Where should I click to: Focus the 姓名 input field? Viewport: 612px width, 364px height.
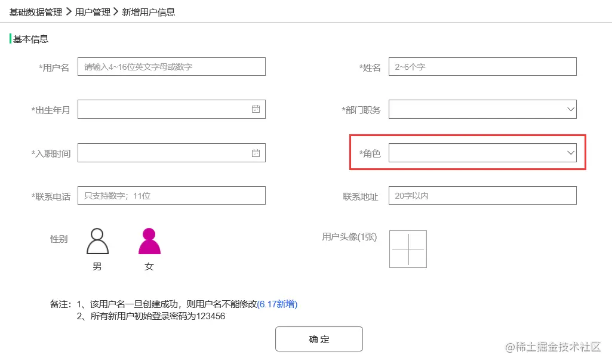pos(482,67)
